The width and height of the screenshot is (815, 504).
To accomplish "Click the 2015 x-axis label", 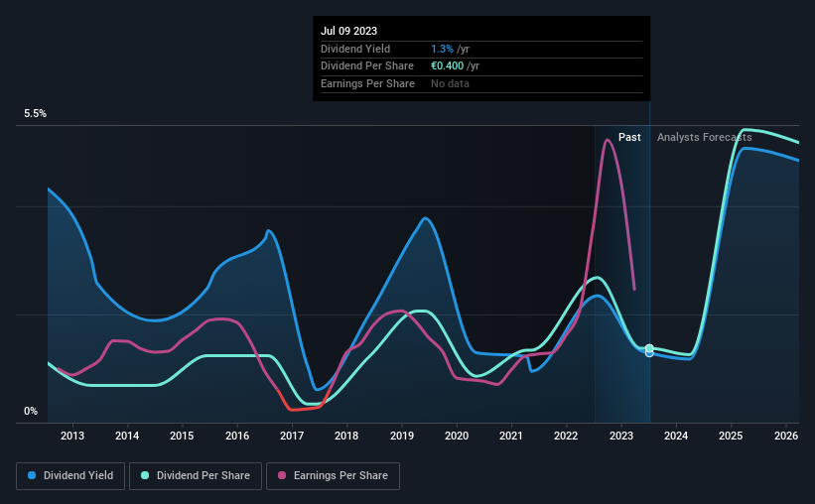I will 182,436.
